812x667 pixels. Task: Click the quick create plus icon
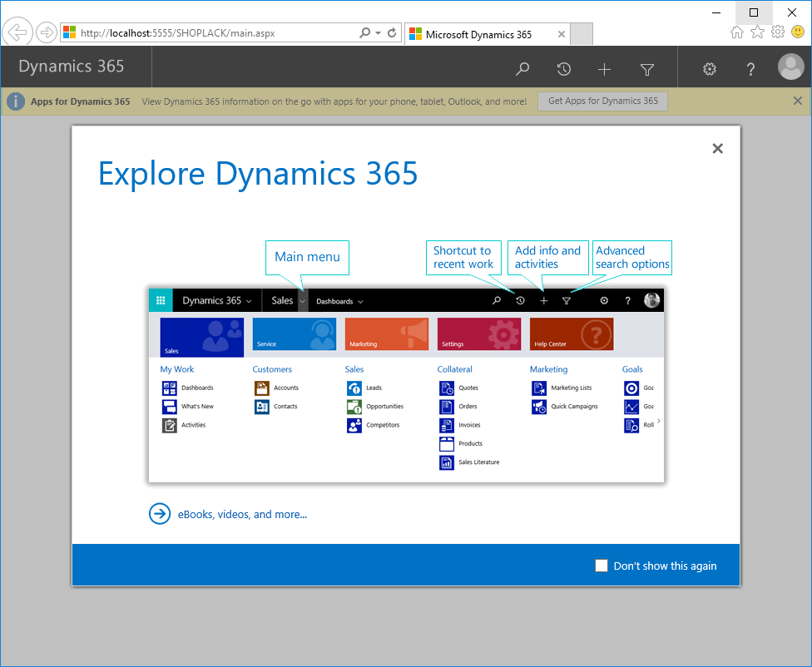pyautogui.click(x=604, y=69)
